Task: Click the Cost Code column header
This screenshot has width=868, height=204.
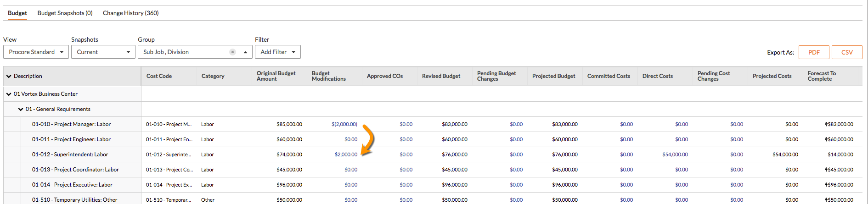Action: 159,76
